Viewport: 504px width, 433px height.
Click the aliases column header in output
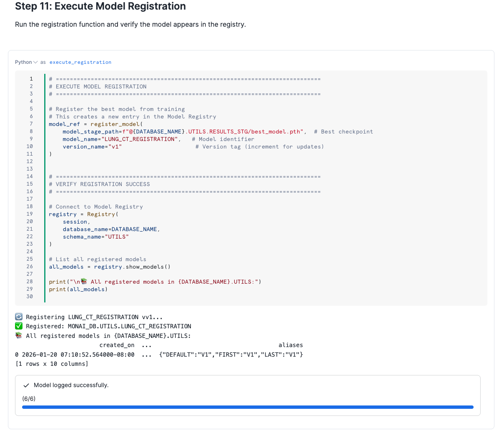291,345
